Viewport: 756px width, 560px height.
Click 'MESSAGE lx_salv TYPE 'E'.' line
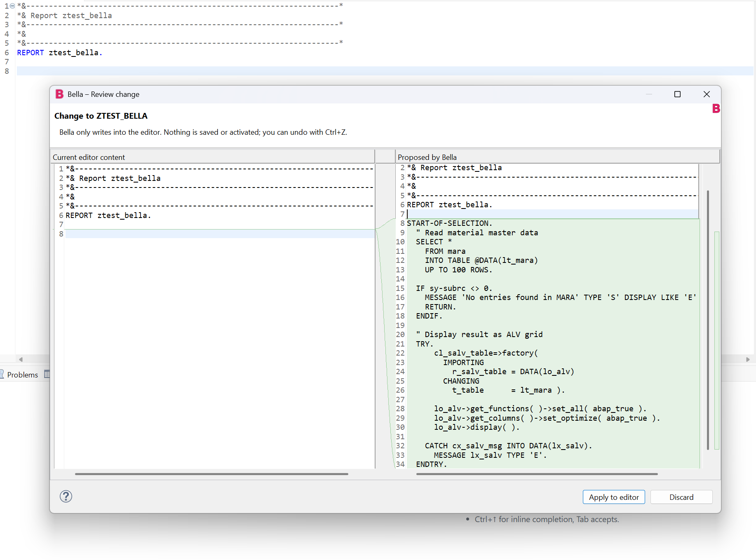[490, 455]
